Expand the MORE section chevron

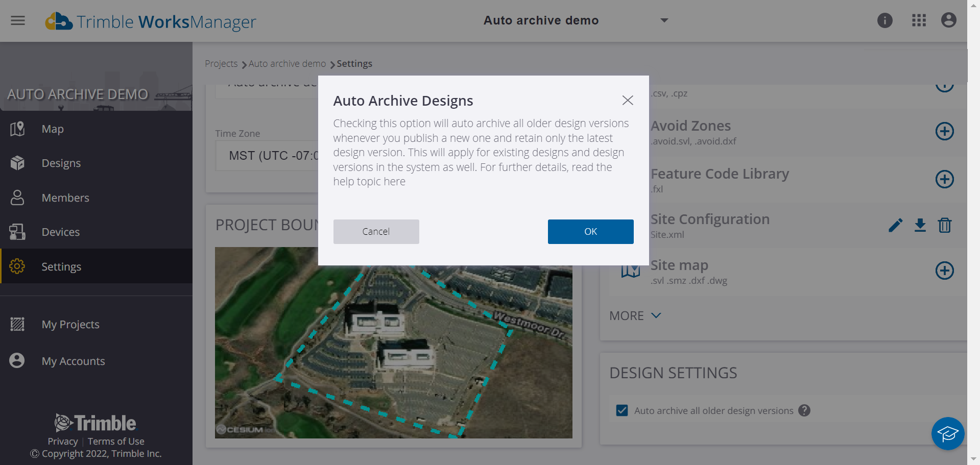pos(656,315)
